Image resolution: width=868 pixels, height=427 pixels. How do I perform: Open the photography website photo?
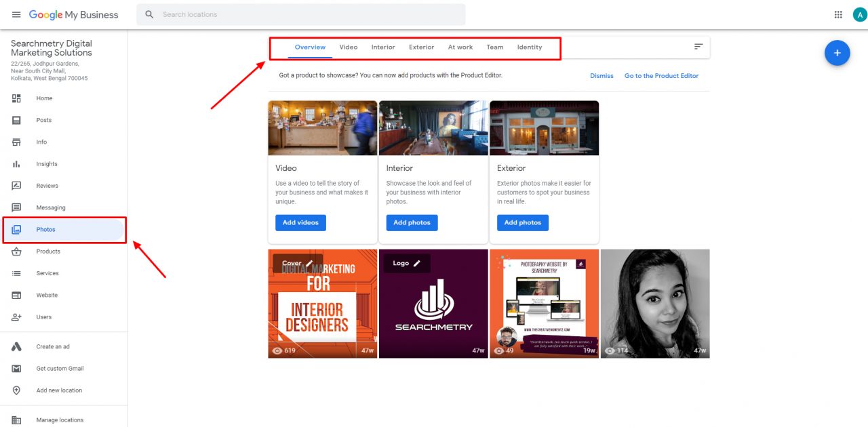pyautogui.click(x=544, y=304)
